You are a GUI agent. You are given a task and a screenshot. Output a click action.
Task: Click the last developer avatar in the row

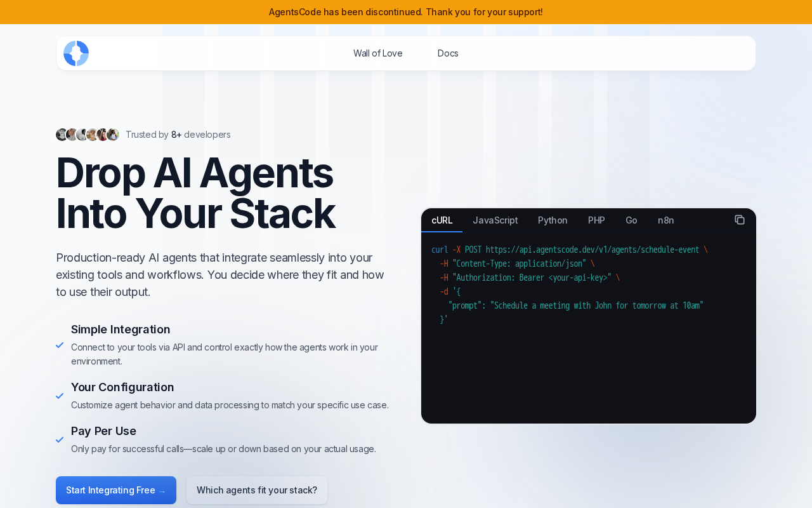click(x=113, y=135)
